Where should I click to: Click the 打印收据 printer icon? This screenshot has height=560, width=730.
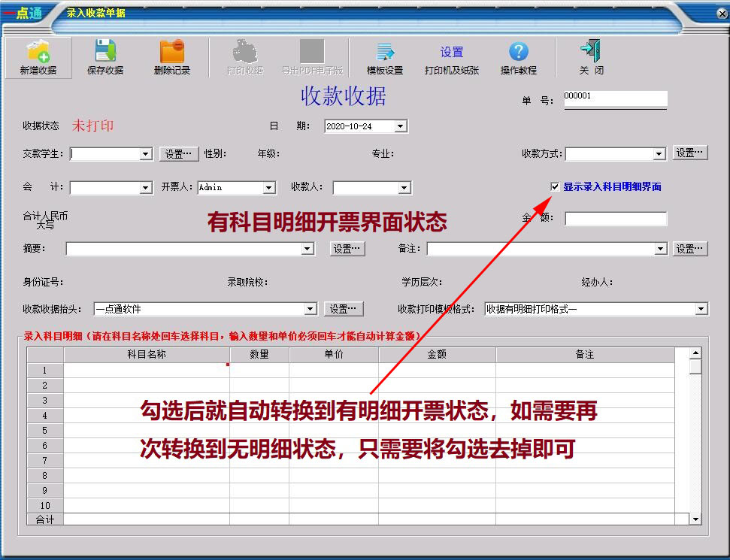click(x=245, y=51)
